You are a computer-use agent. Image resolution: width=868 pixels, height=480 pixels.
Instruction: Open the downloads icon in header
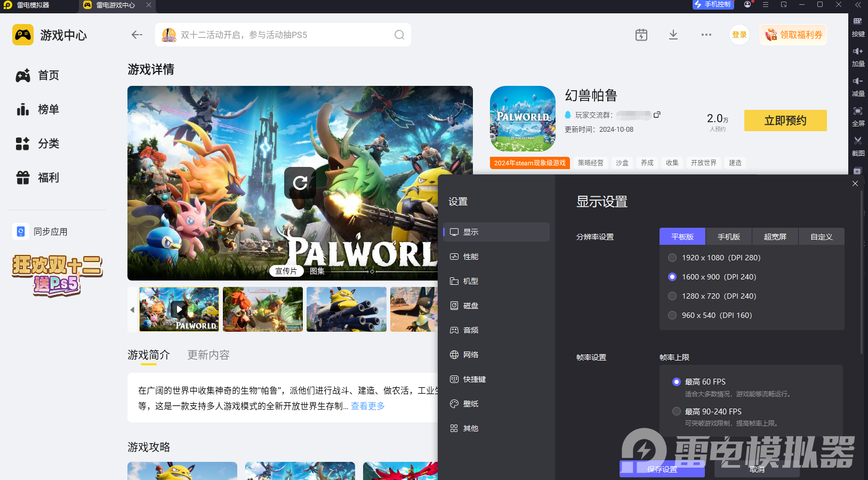click(673, 35)
